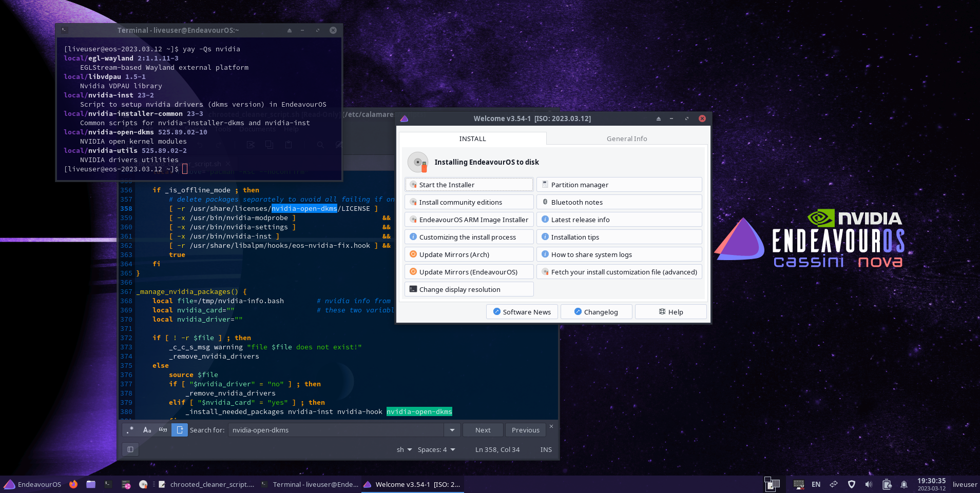Click the workspace switcher on panel
This screenshot has height=493, width=980.
tap(772, 484)
